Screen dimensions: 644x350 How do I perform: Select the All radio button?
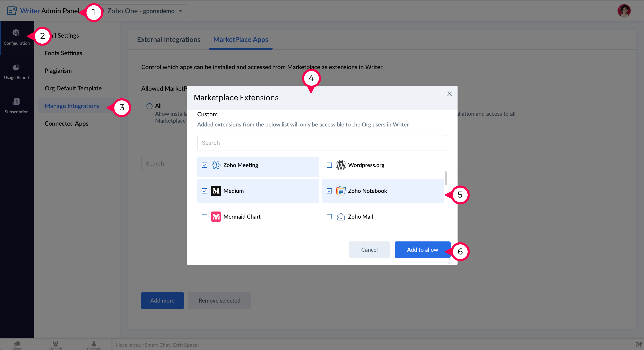(x=149, y=106)
